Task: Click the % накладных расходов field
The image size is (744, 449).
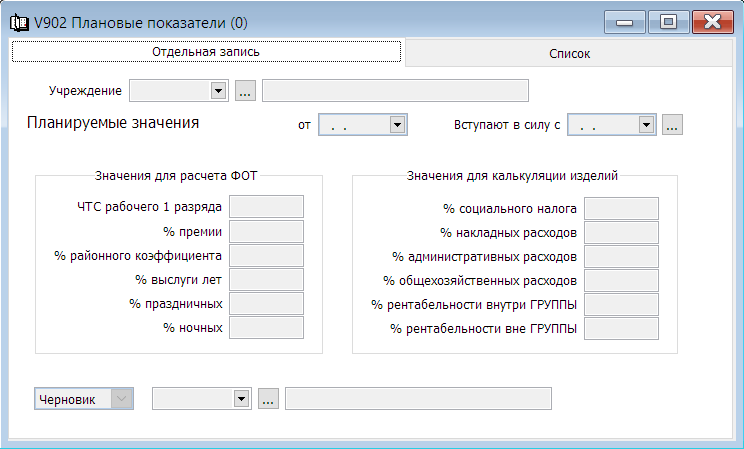Action: 621,233
